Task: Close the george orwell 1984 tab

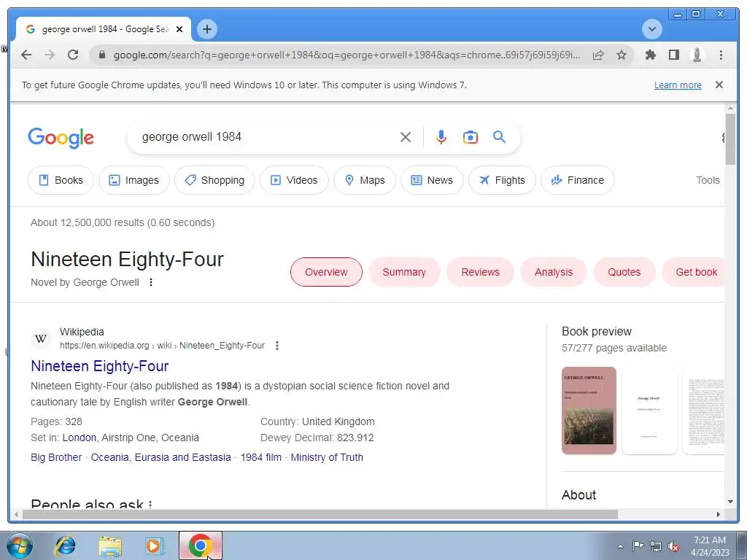Action: point(179,29)
